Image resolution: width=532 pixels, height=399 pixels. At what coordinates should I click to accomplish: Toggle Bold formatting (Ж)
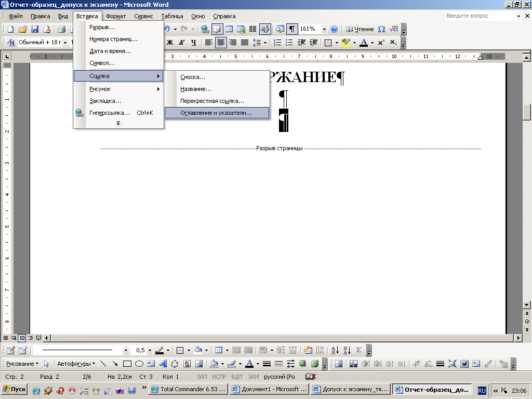click(x=170, y=43)
